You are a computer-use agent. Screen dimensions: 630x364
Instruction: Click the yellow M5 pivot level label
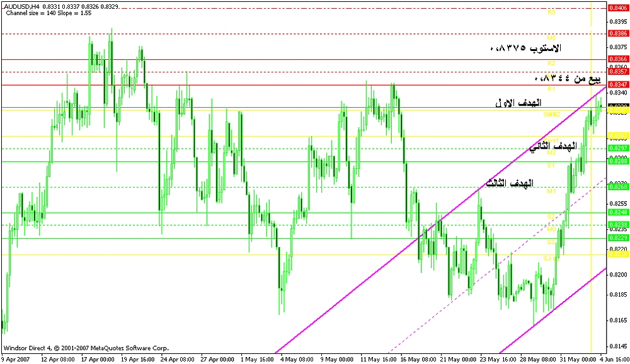click(551, 38)
